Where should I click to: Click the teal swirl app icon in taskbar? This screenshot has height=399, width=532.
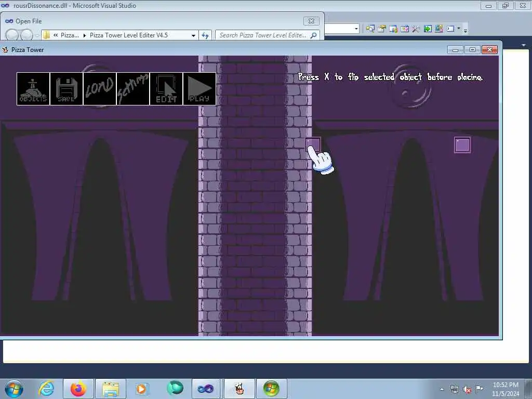point(175,388)
